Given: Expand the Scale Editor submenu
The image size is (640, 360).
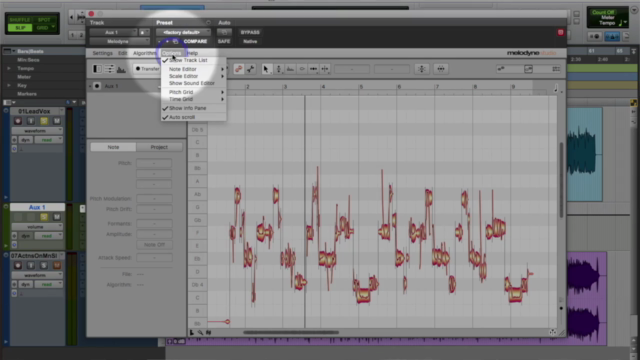Looking at the screenshot, I should pos(193,76).
